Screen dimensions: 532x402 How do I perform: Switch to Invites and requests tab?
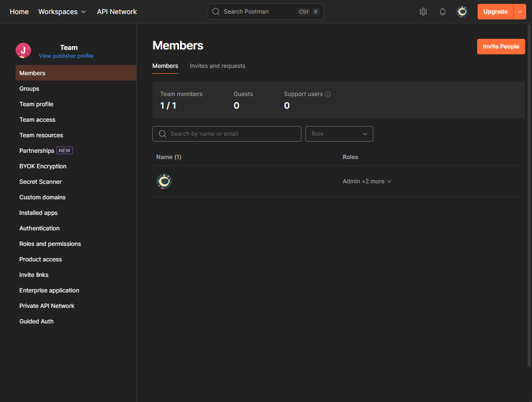click(217, 66)
